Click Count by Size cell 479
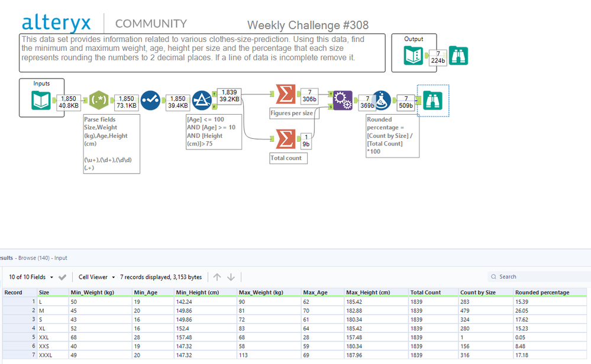The image size is (591, 364). [486, 311]
